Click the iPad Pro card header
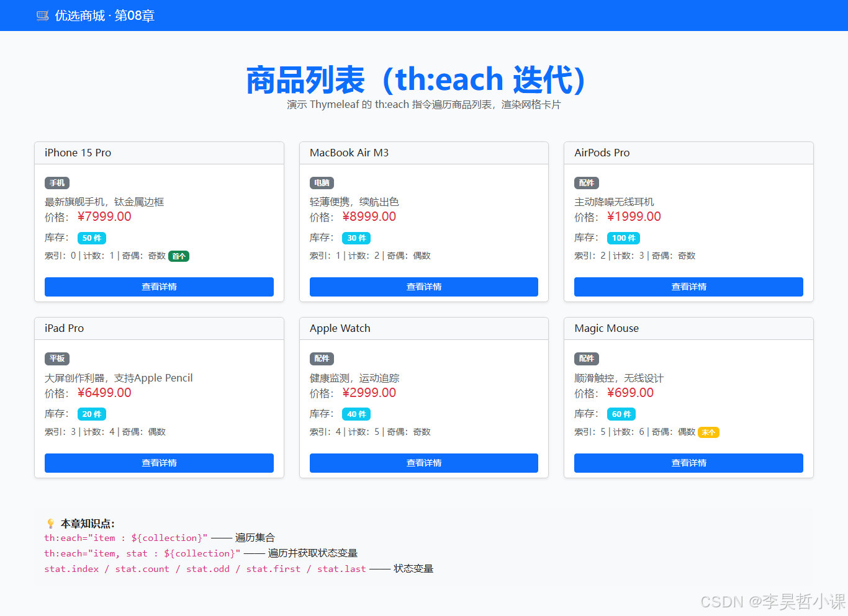 click(x=159, y=329)
